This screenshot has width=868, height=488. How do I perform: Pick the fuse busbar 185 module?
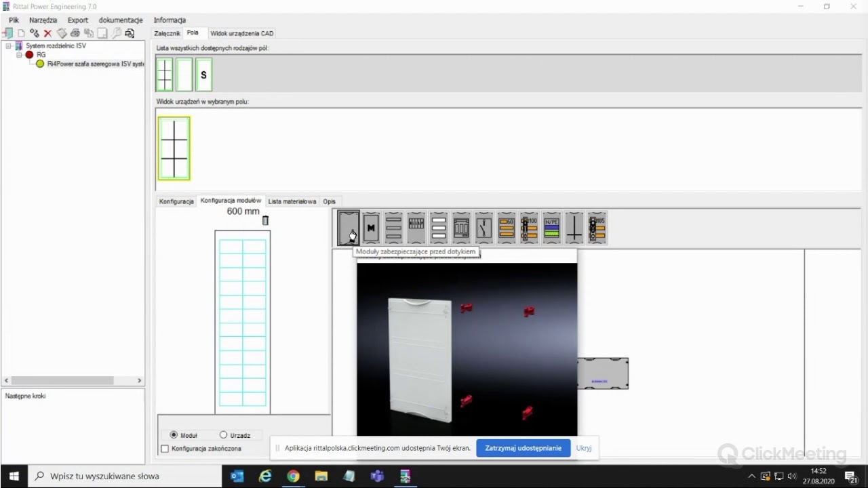[x=597, y=228]
